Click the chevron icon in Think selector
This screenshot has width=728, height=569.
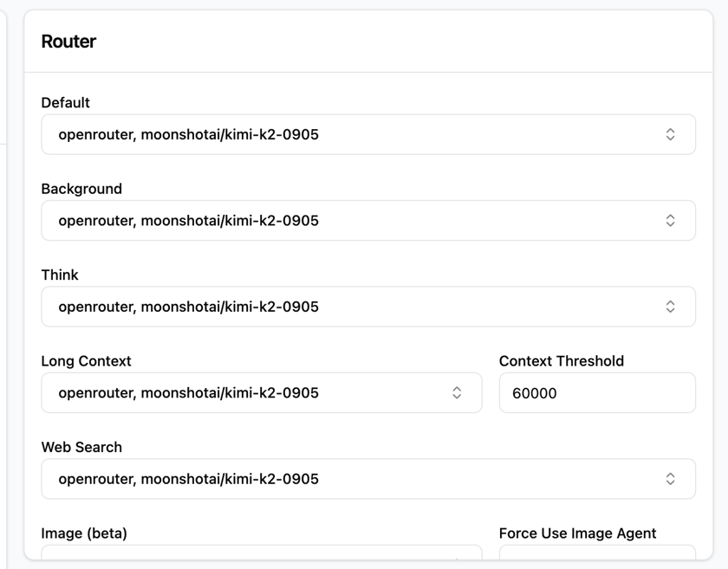[x=670, y=307]
